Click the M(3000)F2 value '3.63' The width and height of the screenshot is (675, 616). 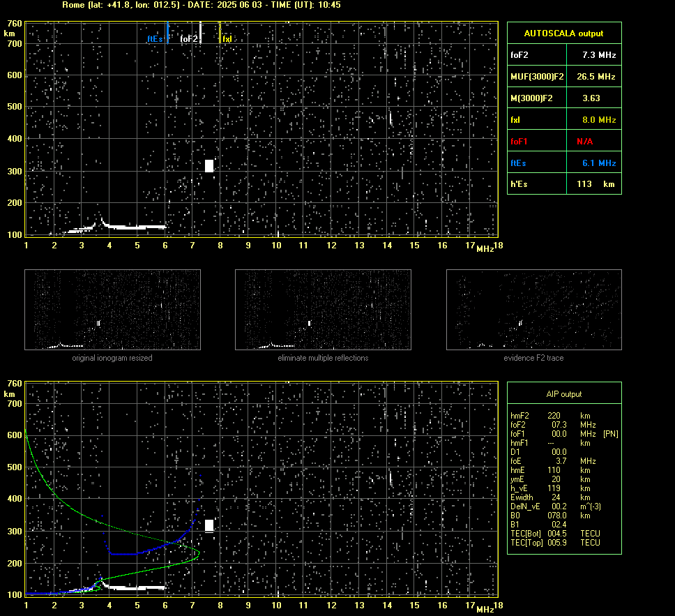click(x=591, y=98)
